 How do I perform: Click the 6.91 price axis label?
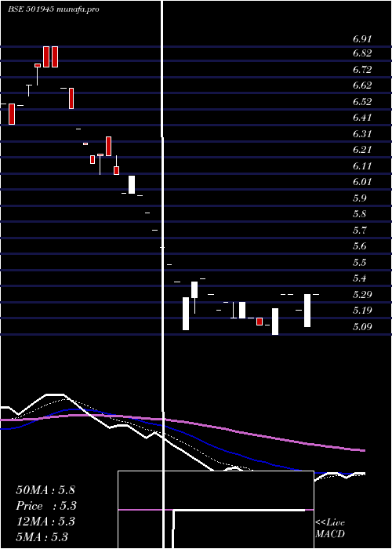click(362, 39)
